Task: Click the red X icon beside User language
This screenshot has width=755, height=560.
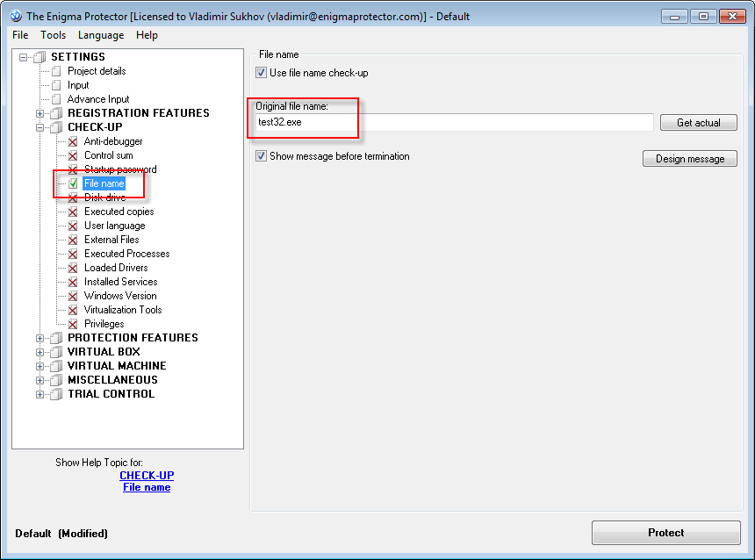Action: [73, 226]
